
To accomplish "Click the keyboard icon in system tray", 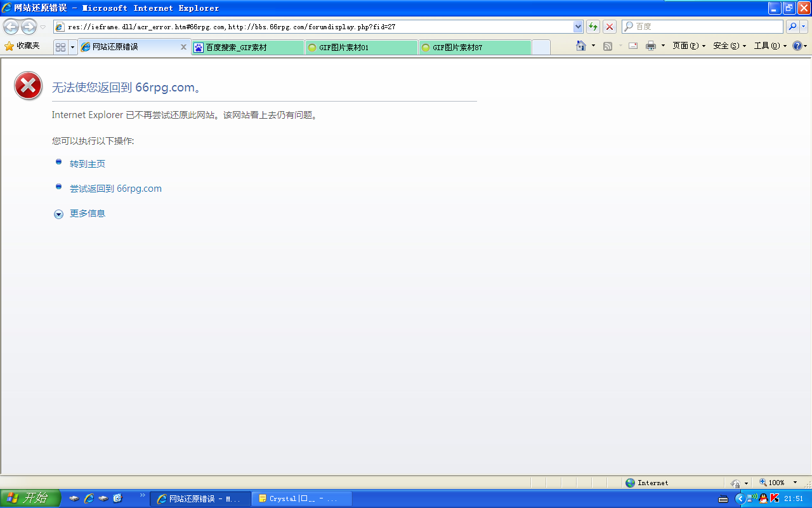I will 723,499.
